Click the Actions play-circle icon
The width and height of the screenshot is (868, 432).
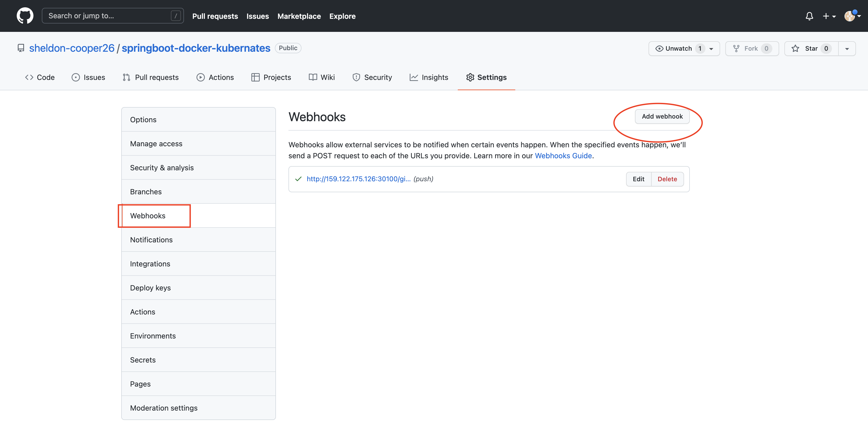200,77
